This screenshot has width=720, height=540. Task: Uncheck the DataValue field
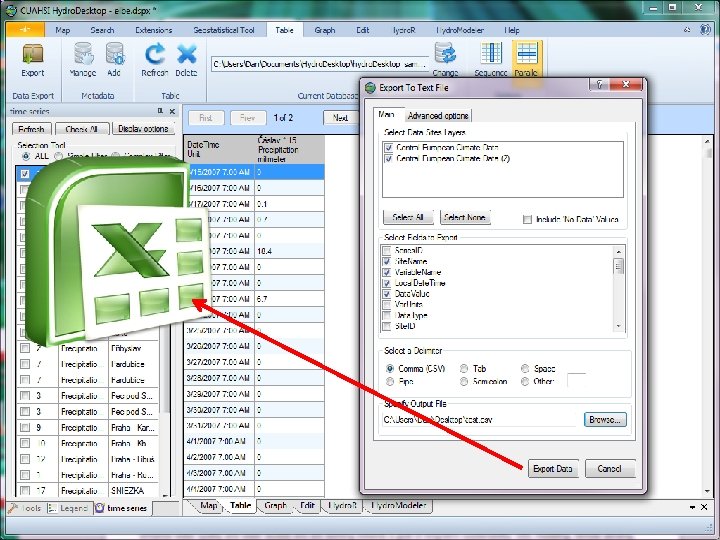[x=387, y=293]
